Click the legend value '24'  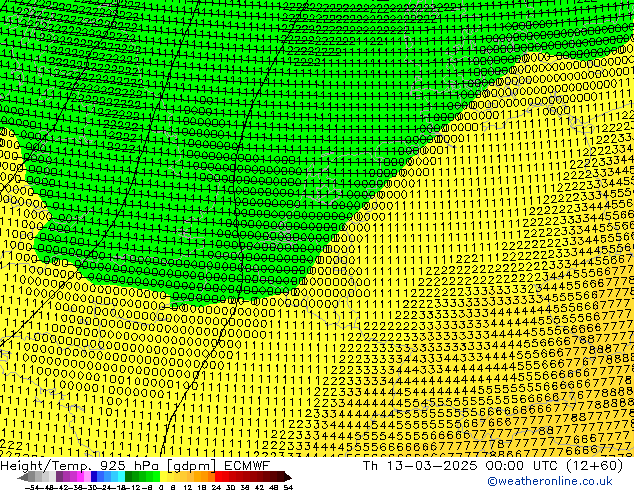pyautogui.click(x=216, y=488)
